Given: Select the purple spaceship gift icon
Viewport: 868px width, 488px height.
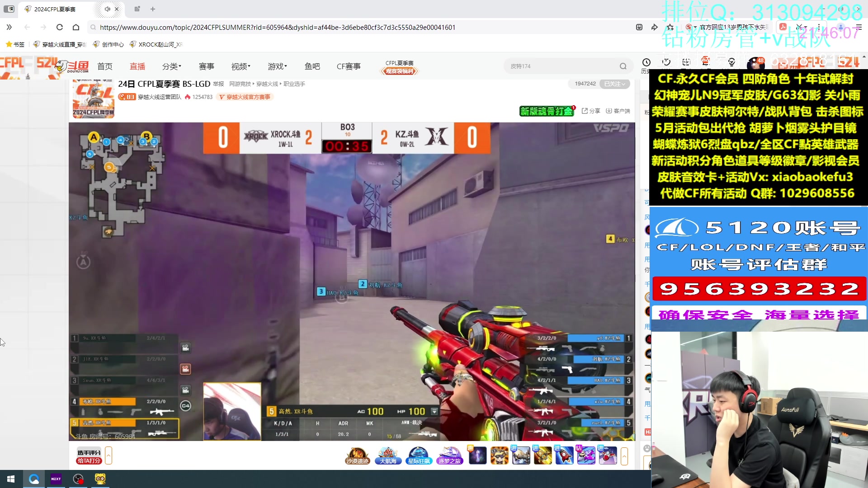Looking at the screenshot, I should point(586,455).
